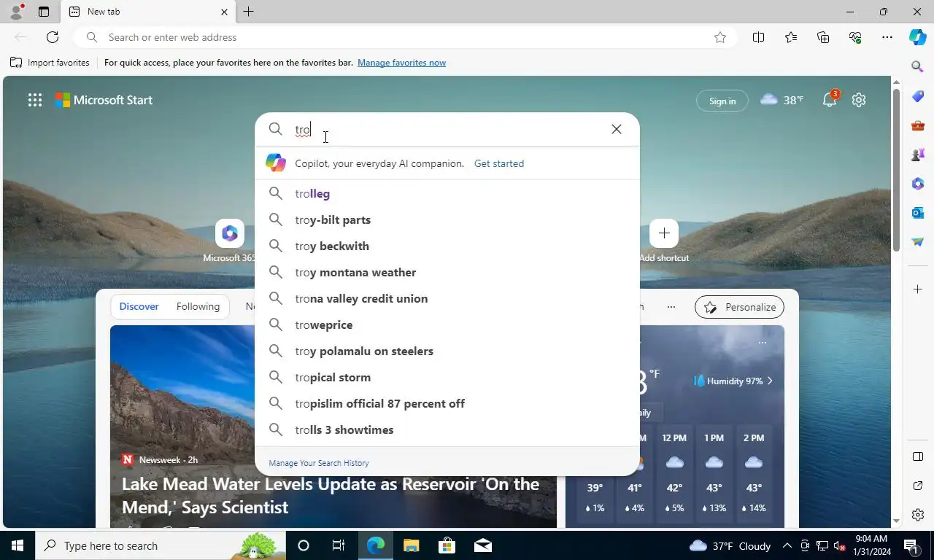Screen dimensions: 934x560
Task: Open Browser essentials icon
Action: (x=855, y=37)
